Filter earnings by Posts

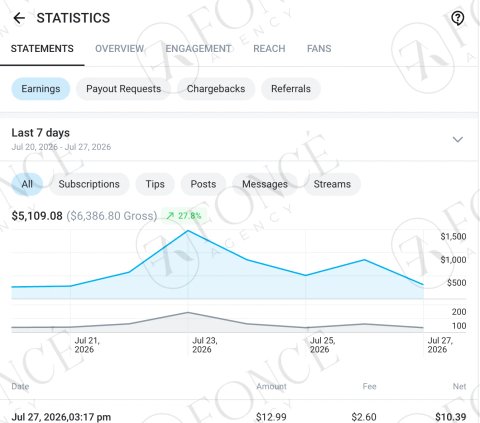(x=203, y=184)
